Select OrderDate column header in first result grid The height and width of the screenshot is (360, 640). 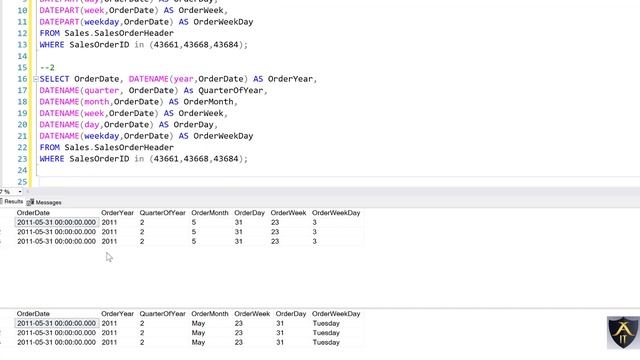33,213
